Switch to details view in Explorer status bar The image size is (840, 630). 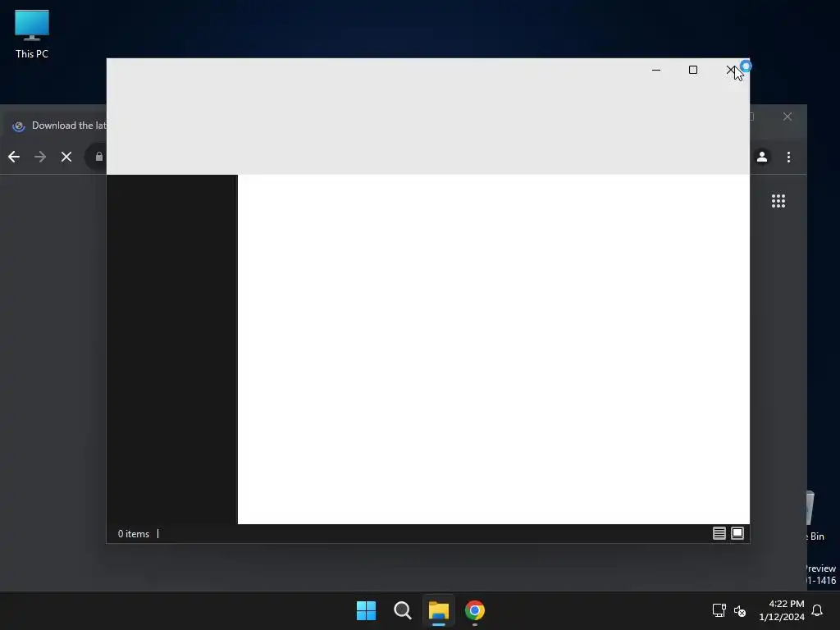[719, 533]
